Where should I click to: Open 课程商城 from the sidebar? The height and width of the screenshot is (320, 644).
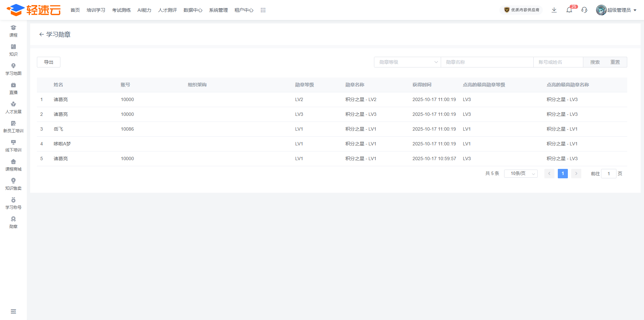(x=13, y=165)
